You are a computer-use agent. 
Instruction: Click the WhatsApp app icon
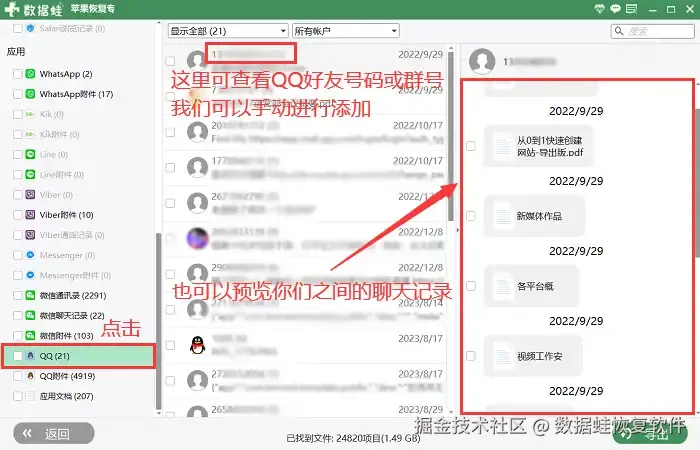click(x=30, y=74)
